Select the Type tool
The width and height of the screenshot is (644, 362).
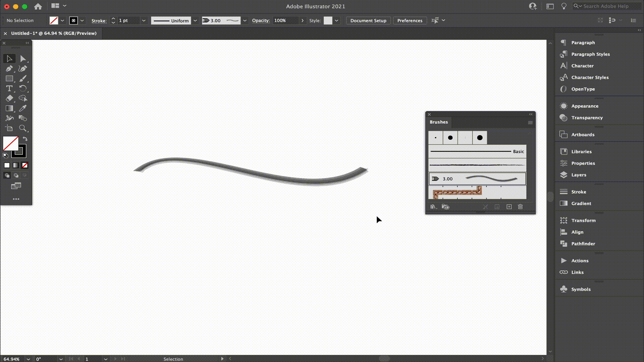click(x=9, y=88)
